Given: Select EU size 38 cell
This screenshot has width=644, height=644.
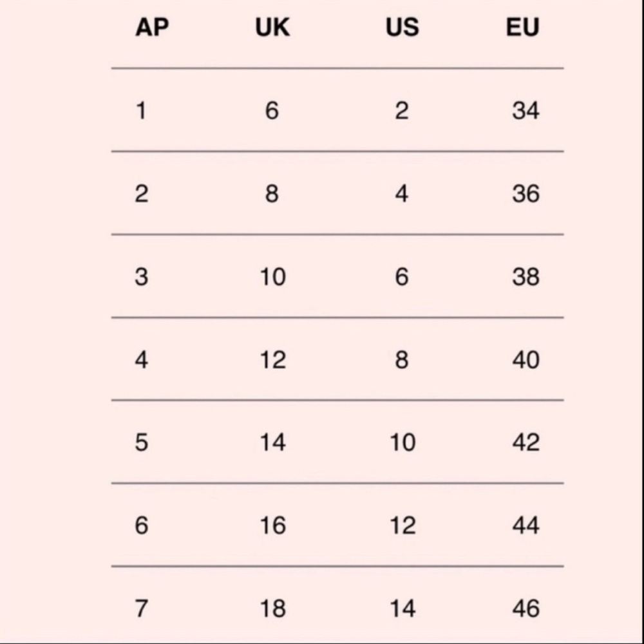Looking at the screenshot, I should click(526, 277).
